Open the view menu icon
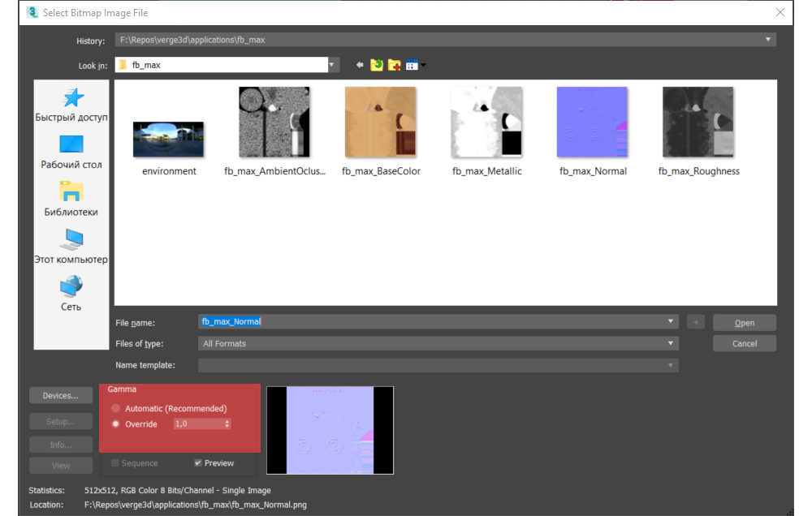The image size is (812, 516). [x=414, y=65]
